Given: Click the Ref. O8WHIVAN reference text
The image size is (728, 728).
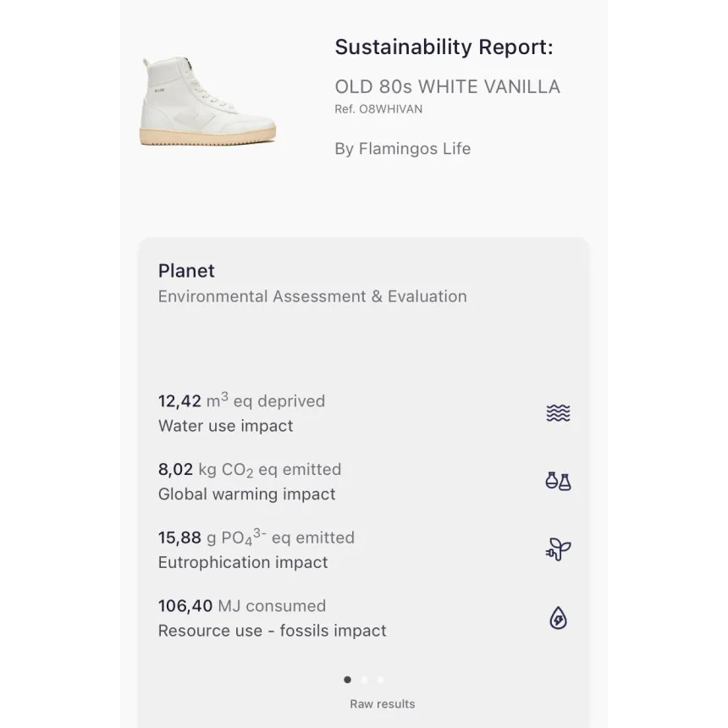Looking at the screenshot, I should (378, 109).
